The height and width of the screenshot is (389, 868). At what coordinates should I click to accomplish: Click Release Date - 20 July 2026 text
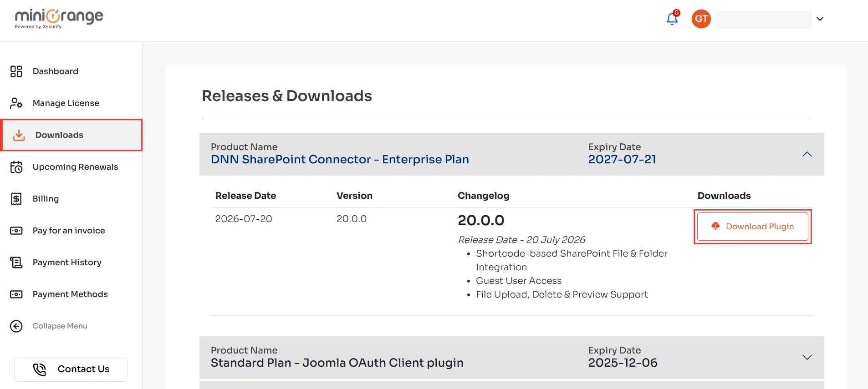click(521, 240)
